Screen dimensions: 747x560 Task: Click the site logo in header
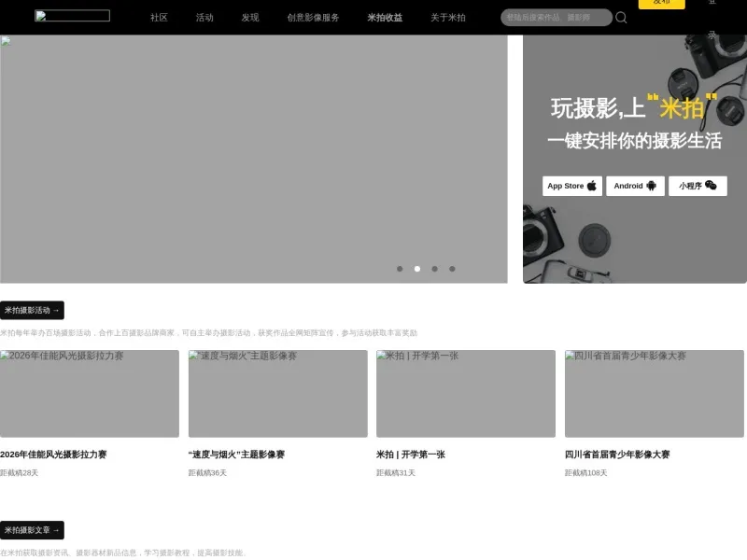tap(73, 16)
